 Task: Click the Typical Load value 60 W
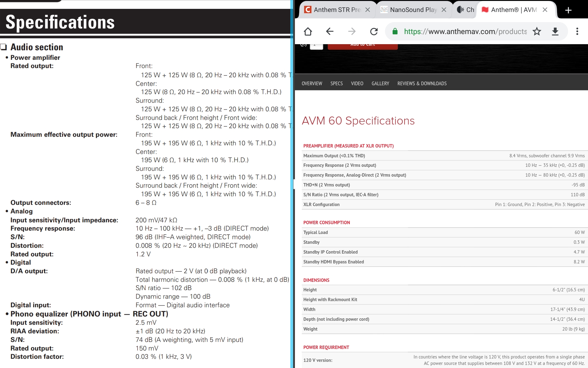coord(579,232)
